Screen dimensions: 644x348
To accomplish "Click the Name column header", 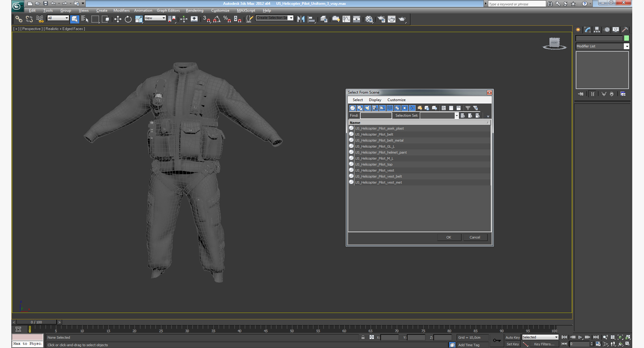I will (419, 123).
